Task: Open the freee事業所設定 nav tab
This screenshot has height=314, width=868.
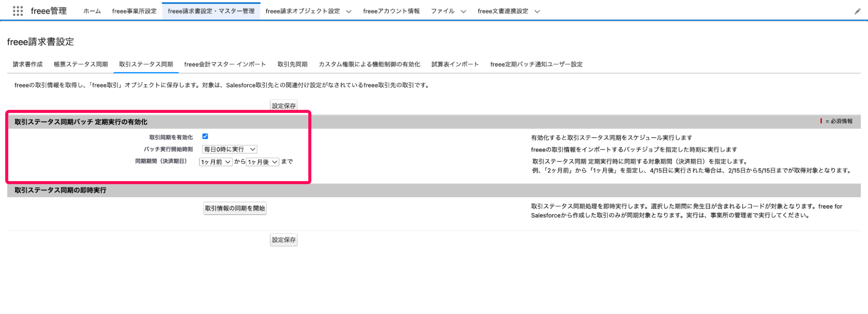Action: (x=134, y=11)
